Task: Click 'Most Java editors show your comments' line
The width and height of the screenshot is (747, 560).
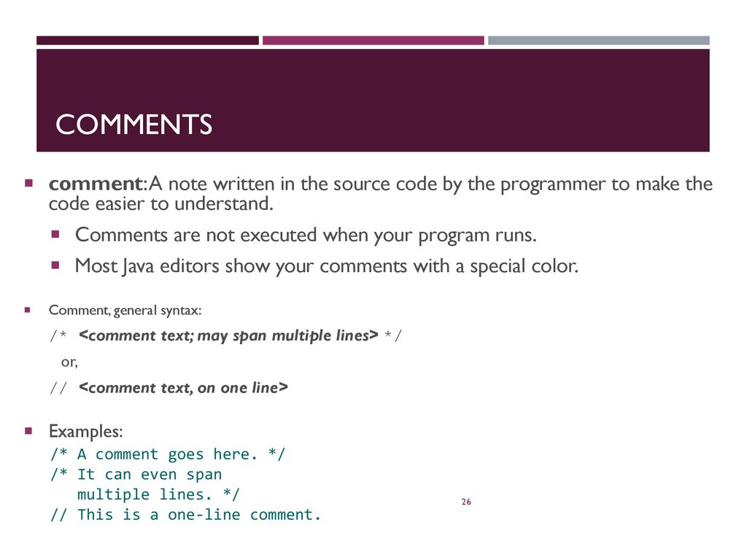Action: 326,266
